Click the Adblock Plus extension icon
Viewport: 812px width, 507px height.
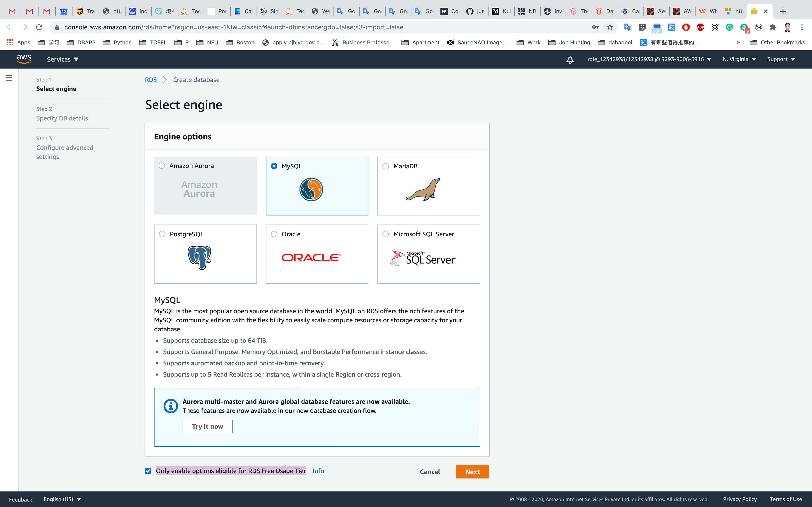click(x=700, y=27)
